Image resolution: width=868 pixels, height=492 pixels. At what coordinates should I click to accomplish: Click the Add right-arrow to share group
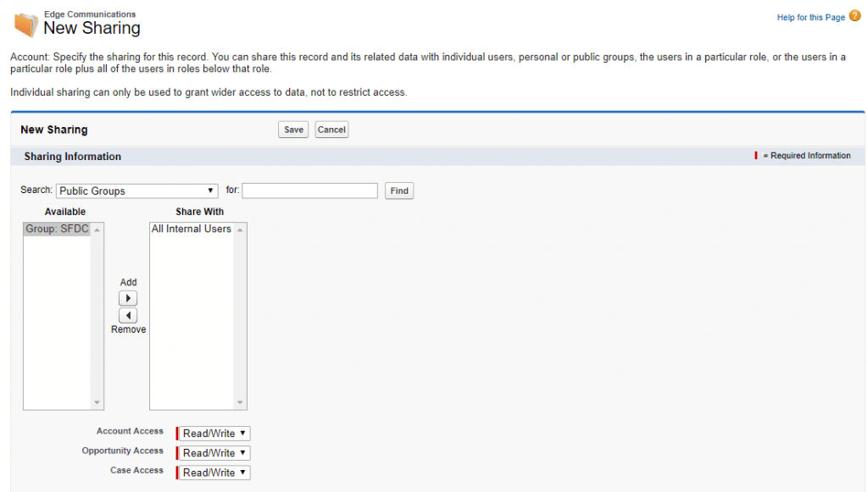click(128, 298)
